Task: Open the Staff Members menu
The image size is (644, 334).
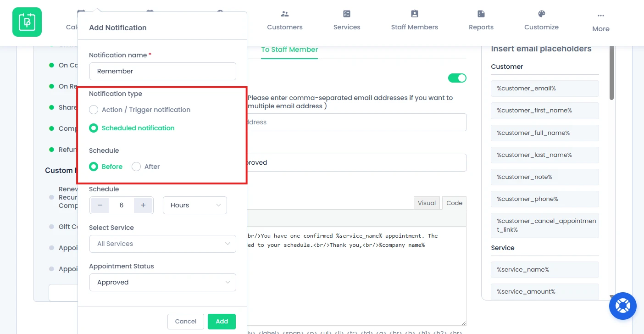Action: click(415, 27)
